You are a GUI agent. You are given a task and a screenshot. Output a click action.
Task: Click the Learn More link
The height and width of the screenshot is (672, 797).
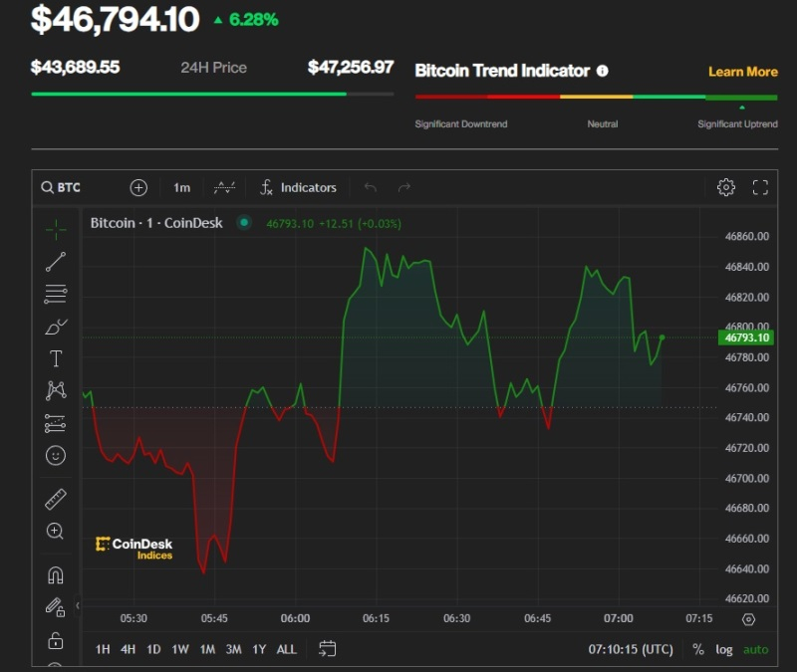click(742, 72)
